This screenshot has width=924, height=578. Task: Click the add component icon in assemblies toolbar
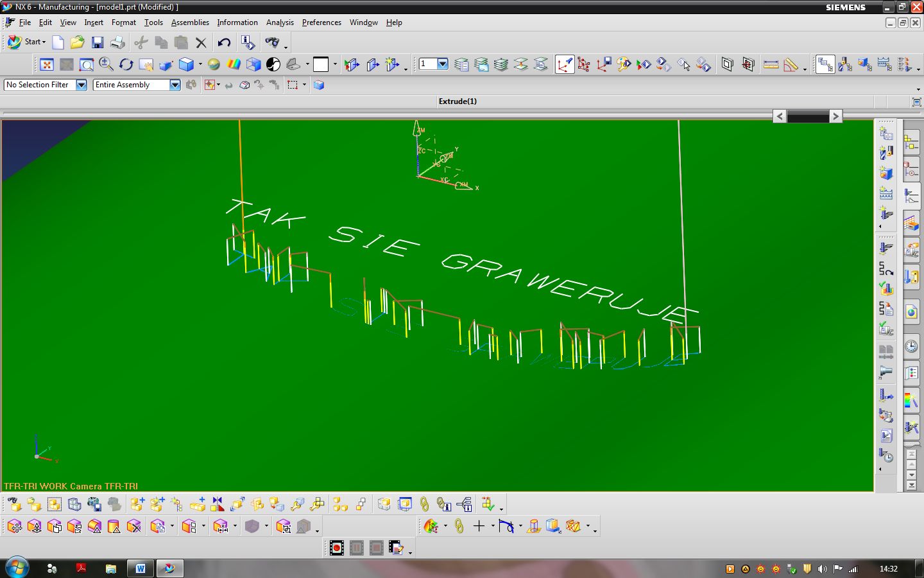[x=137, y=505]
